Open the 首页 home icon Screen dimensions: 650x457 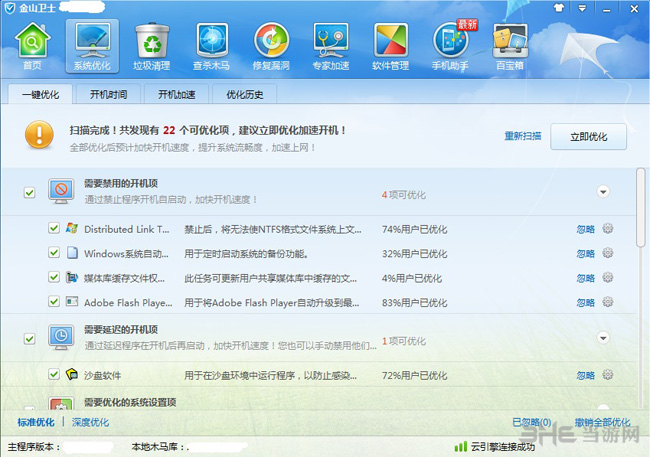[33, 45]
